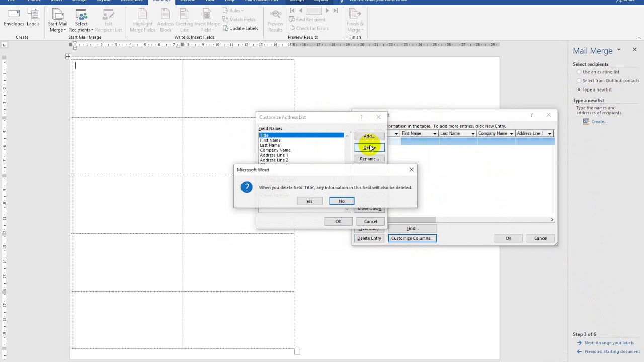Image resolution: width=644 pixels, height=362 pixels.
Task: Click next-step arrow icon in Mail Merge pane
Action: tap(579, 343)
